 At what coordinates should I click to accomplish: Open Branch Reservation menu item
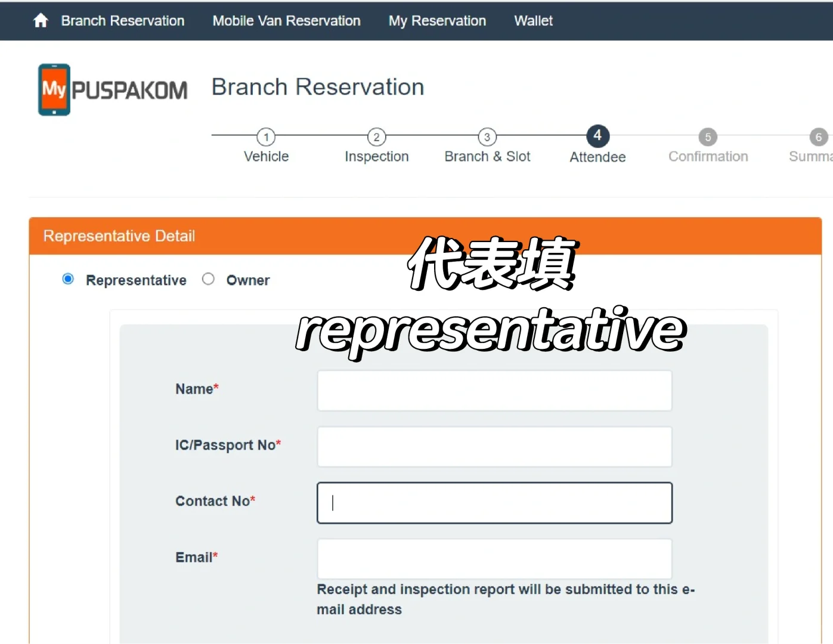pyautogui.click(x=123, y=21)
